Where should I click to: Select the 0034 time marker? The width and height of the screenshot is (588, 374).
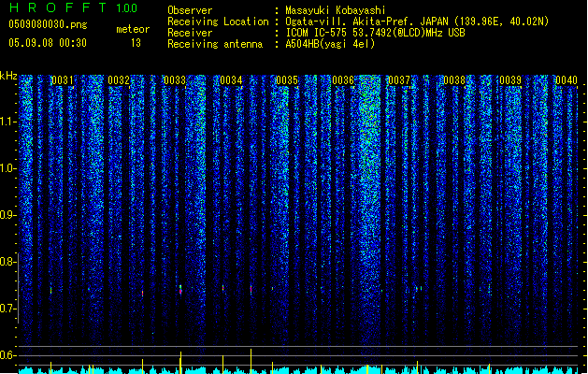231,80
